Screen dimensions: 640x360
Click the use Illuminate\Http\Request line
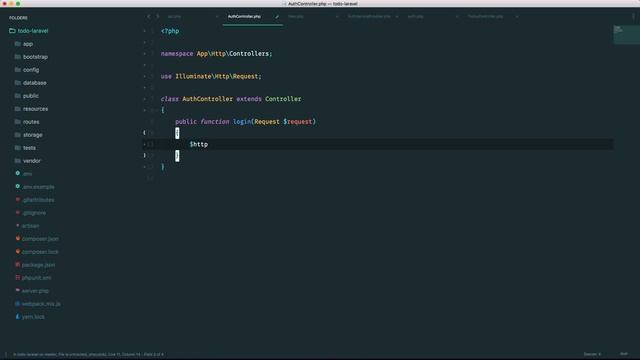(x=211, y=76)
